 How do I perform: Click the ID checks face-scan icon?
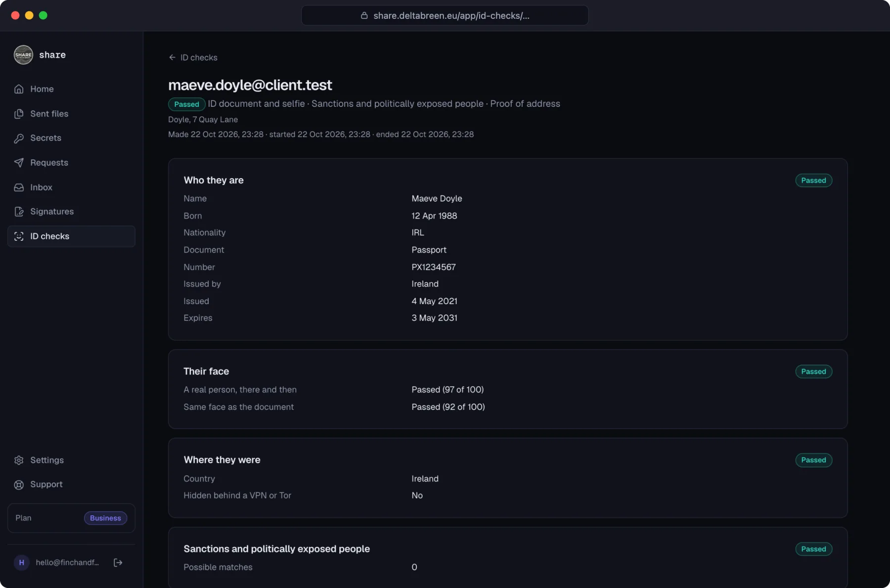click(x=19, y=236)
